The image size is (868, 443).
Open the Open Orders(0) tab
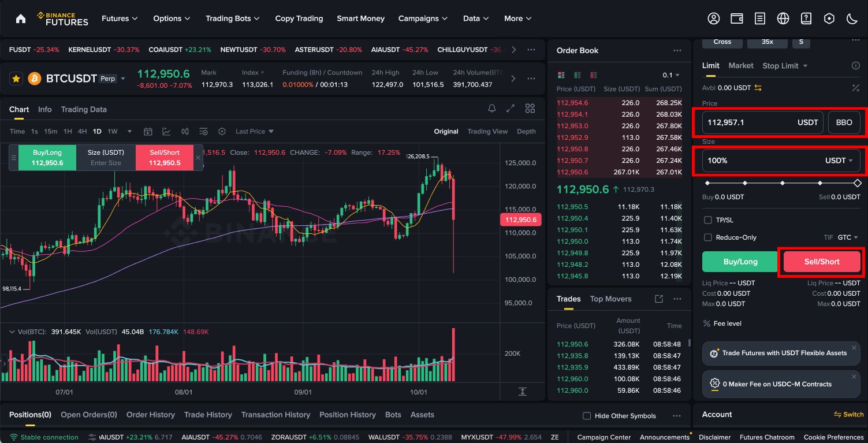pyautogui.click(x=89, y=415)
